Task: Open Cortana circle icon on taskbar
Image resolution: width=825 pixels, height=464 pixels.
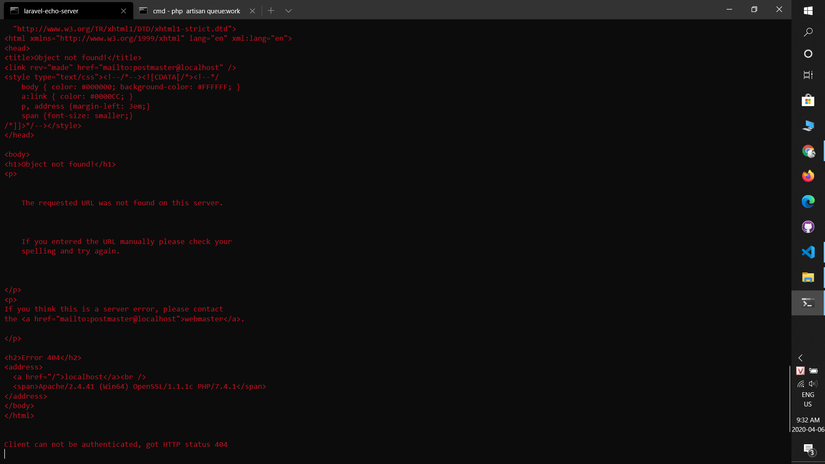Action: click(808, 54)
